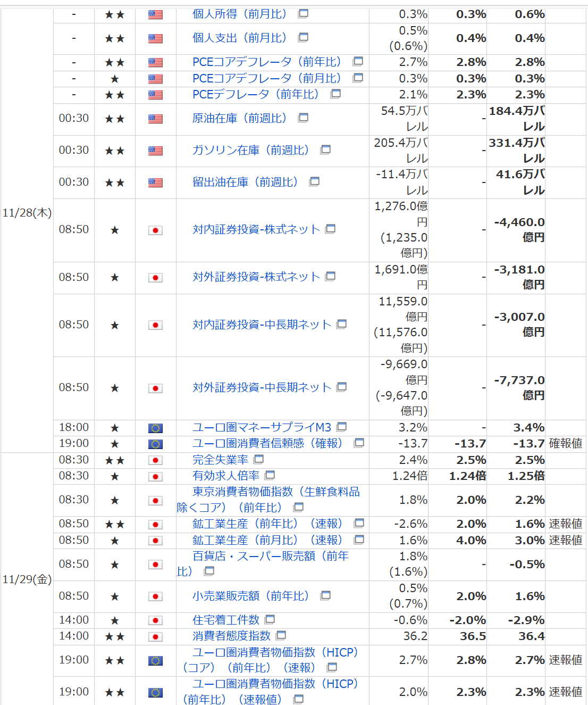The height and width of the screenshot is (705, 588).
Task: Open PCEコアデフレータ（前月比） link
Action: tap(267, 78)
